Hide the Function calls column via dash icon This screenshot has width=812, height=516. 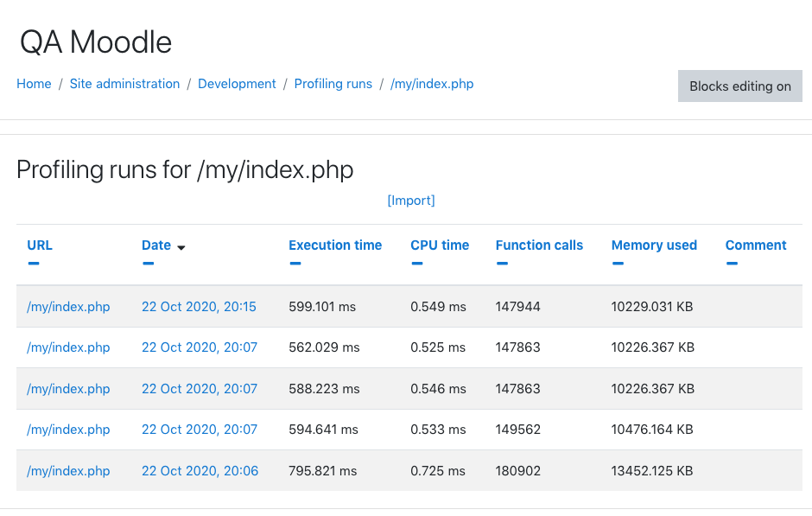coord(502,264)
